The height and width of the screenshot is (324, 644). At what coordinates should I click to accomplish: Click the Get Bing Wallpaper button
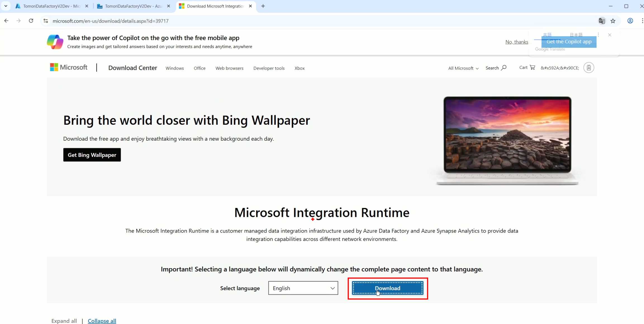point(92,155)
